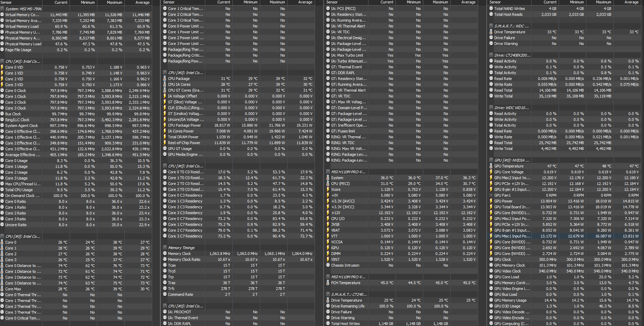Select the GPU Core Voltage row
Image resolution: width=644 pixels, height=326 pixels.
click(565, 172)
